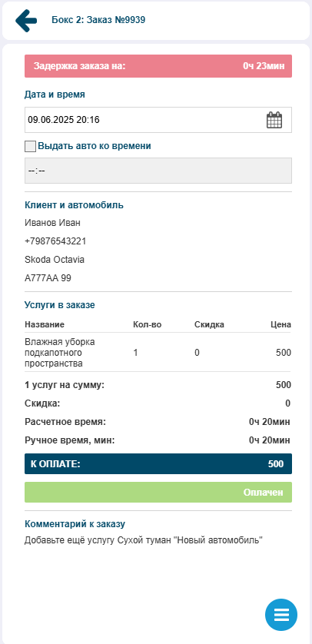
Task: Click the phone number +79876543221
Action: 55,241
